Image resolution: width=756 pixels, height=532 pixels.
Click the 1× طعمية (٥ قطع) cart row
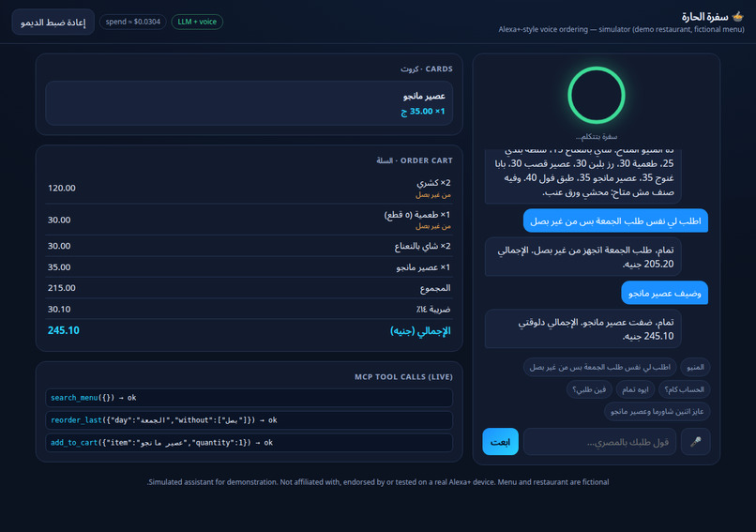pos(249,220)
